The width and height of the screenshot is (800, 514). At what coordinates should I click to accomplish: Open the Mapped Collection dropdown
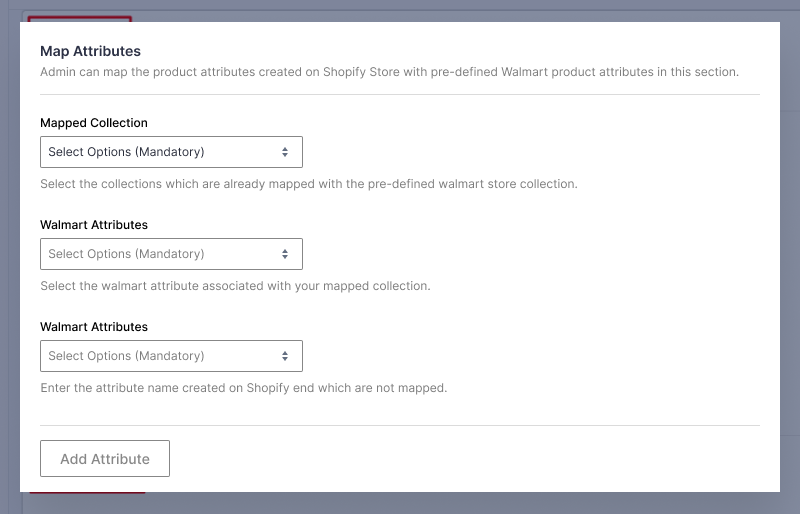pos(171,152)
